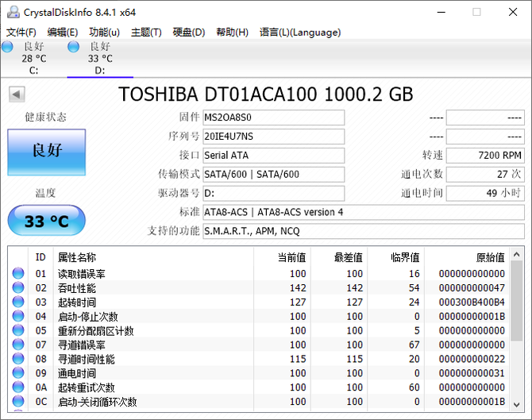Open the 硬盘(D) menu
This screenshot has width=532, height=420.
(188, 33)
